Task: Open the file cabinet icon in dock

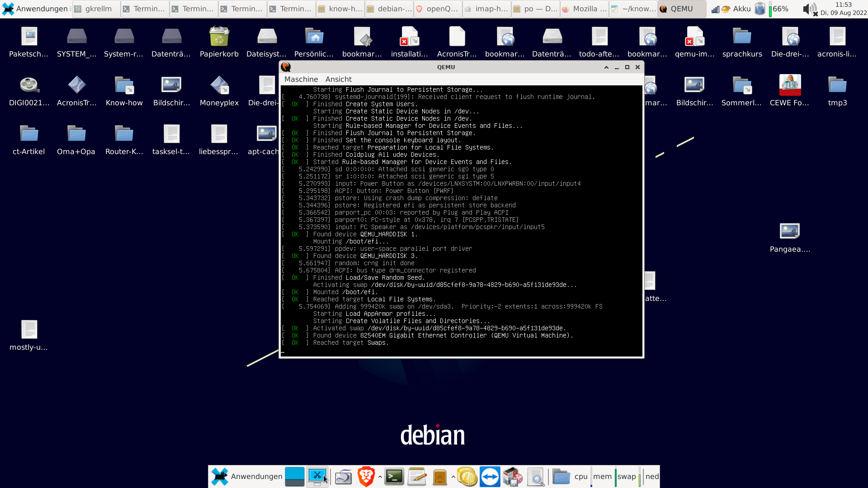Action: click(x=439, y=477)
